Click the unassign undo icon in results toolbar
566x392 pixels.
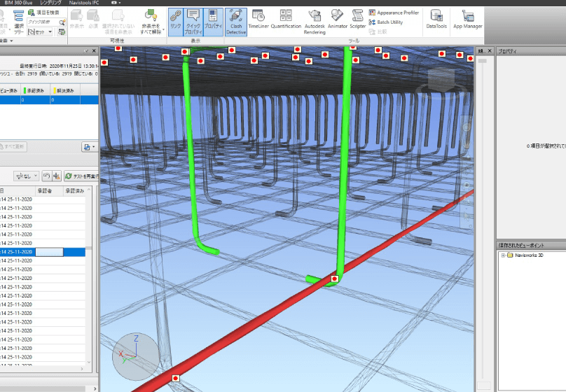[46, 176]
